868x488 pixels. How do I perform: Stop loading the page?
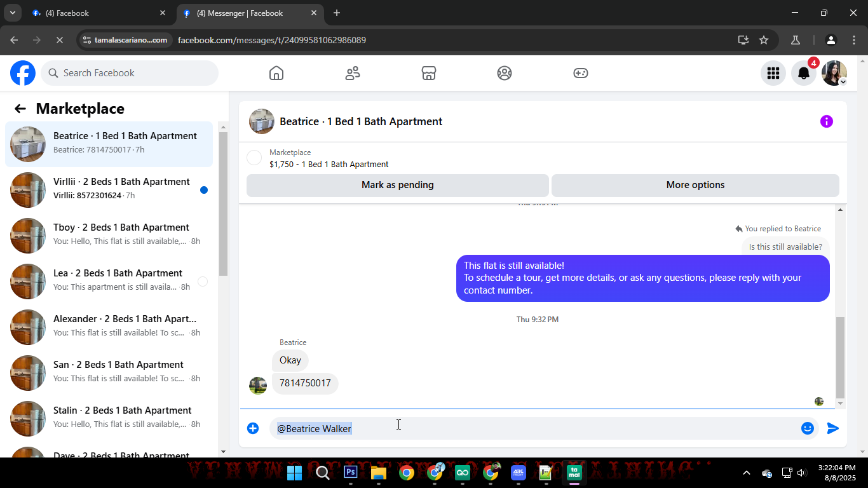tap(59, 40)
